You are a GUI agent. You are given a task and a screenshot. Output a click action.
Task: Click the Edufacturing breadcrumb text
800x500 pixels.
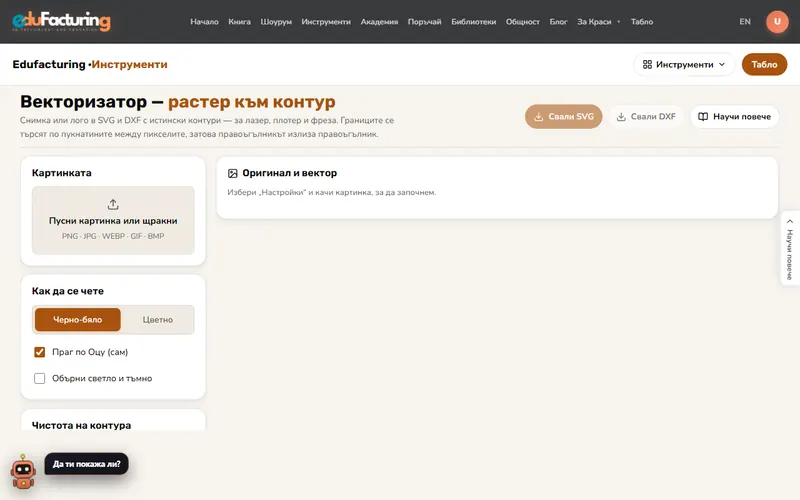[49, 64]
